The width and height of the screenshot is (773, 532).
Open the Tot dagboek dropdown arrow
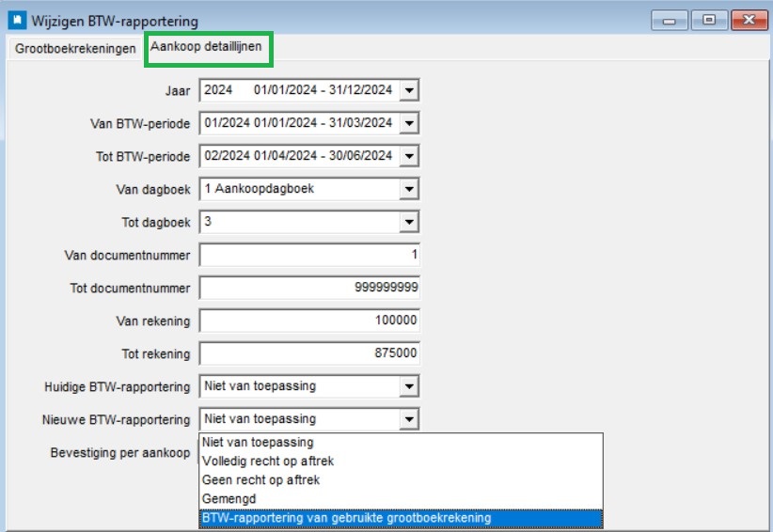tap(409, 222)
